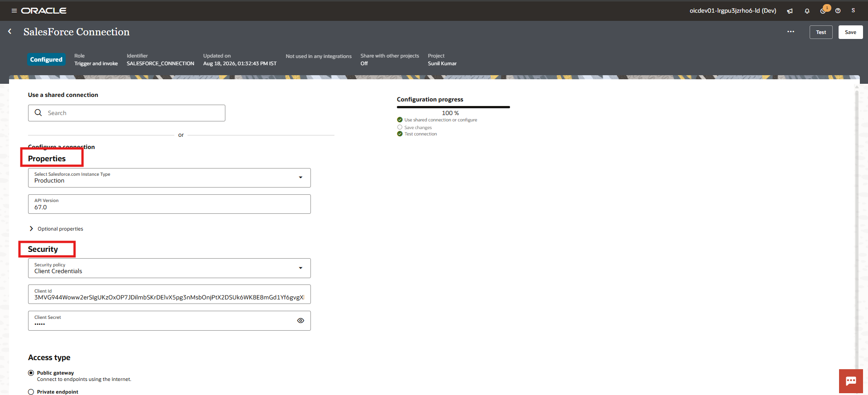Open the chat assistant widget
Viewport: 868px width, 395px height.
[x=851, y=381]
